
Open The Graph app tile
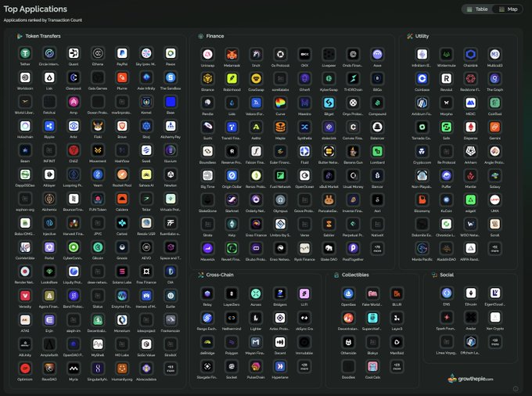tap(494, 79)
